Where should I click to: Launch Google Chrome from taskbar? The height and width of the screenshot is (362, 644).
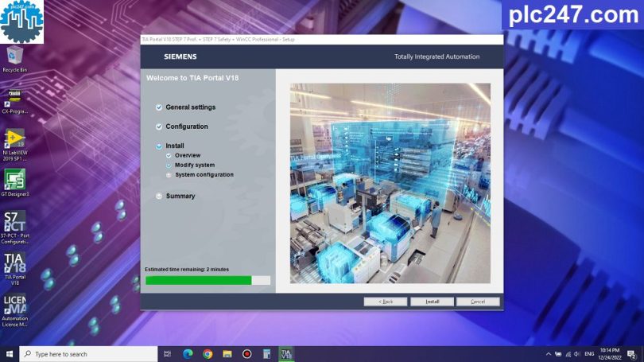[x=208, y=354]
